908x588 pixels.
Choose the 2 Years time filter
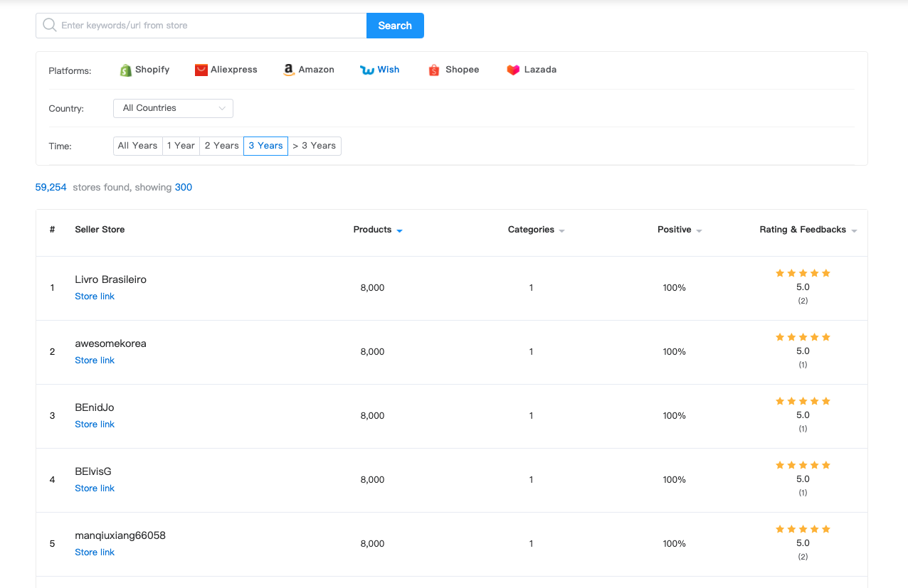click(x=221, y=146)
